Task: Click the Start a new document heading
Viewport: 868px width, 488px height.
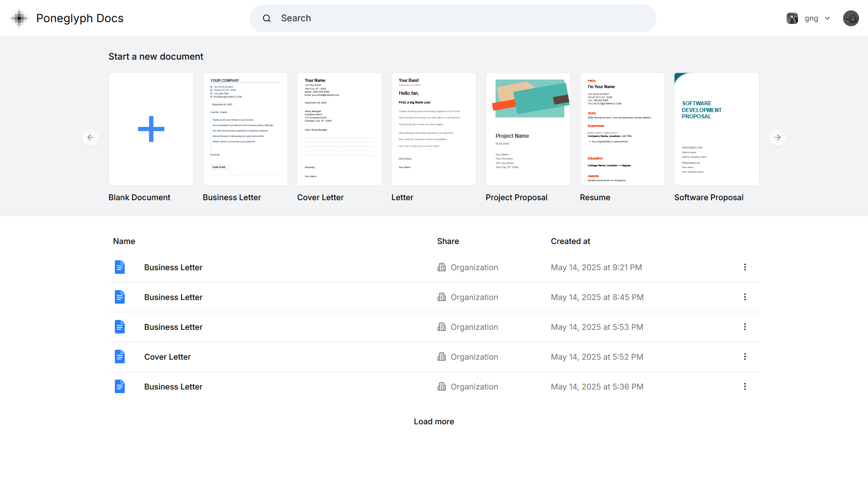Action: pyautogui.click(x=156, y=56)
